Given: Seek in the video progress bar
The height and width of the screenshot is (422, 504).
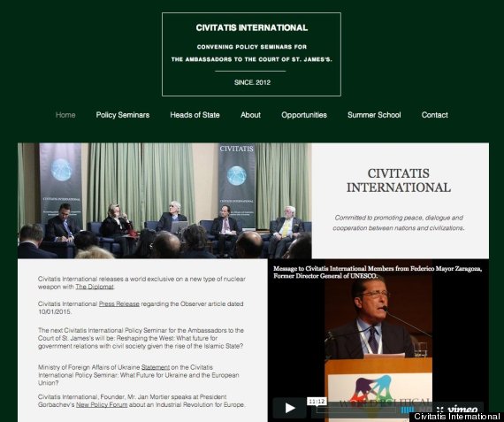Looking at the screenshot, I should 356,410.
